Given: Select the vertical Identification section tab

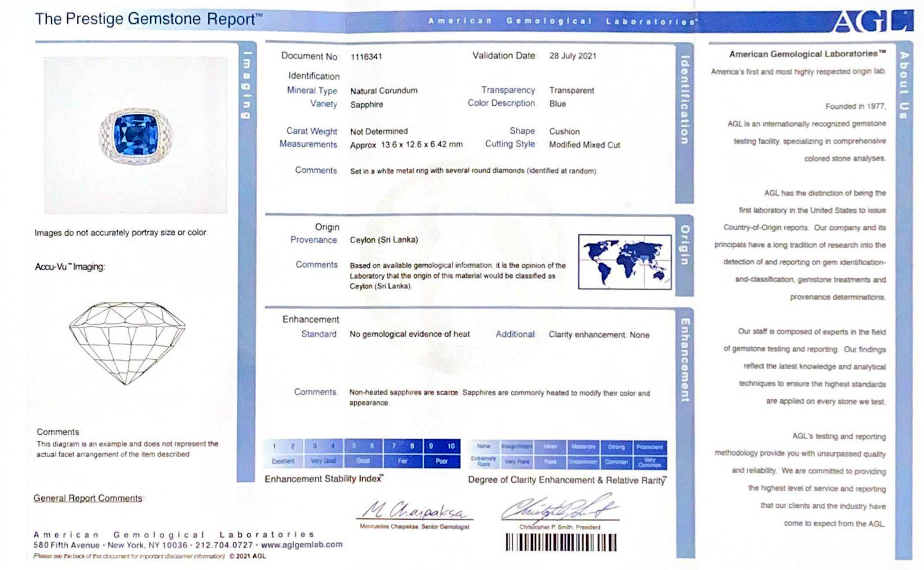Looking at the screenshot, I should point(684,100).
